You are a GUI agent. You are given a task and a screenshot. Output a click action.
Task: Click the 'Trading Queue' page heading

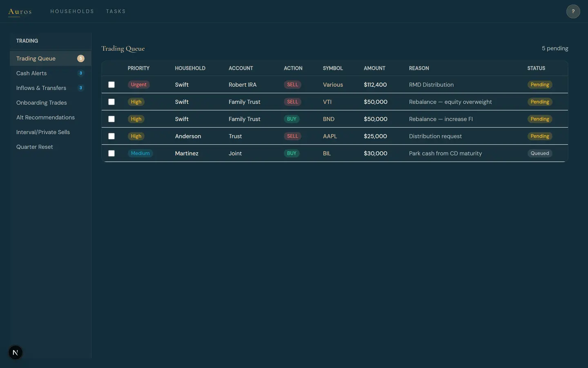click(x=123, y=49)
